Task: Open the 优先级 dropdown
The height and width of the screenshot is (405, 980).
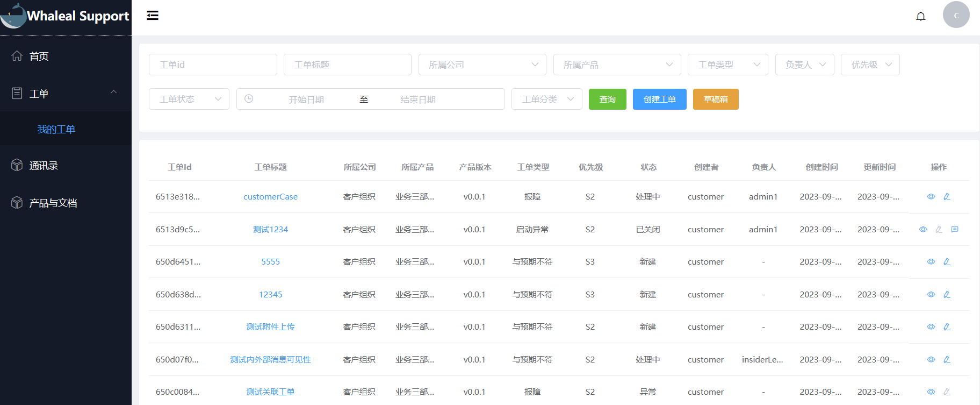Action: pos(870,65)
